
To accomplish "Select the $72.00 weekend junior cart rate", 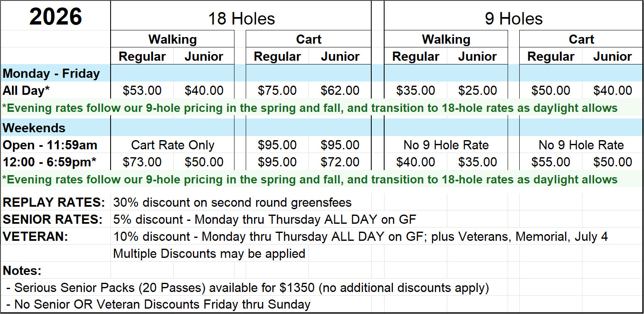I will pyautogui.click(x=340, y=162).
